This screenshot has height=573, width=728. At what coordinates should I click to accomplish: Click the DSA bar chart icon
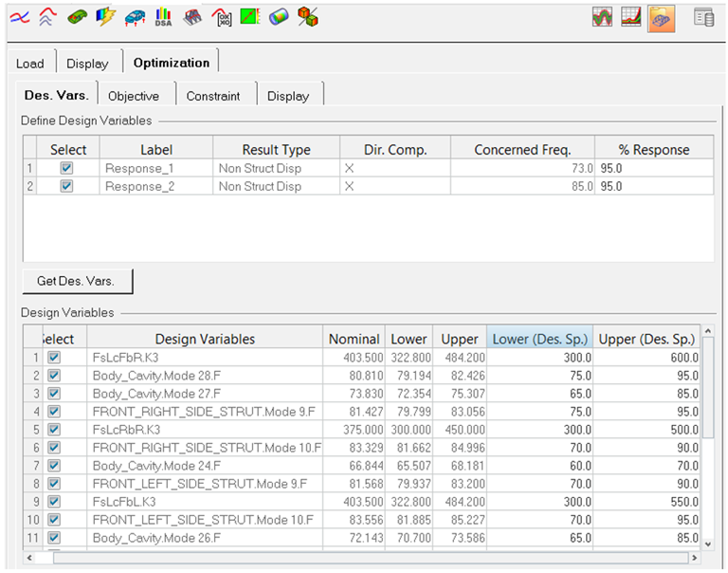click(x=163, y=16)
